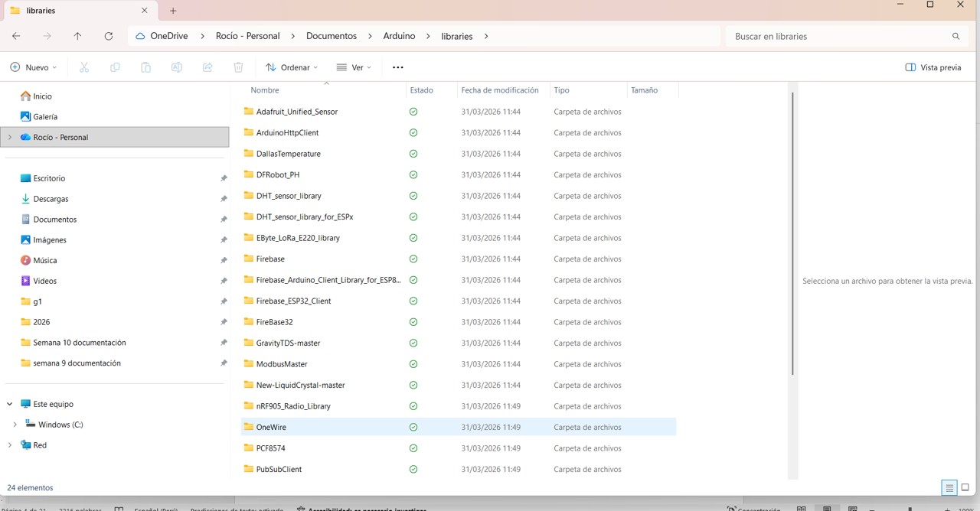Select the Adafruit_Unified_Sensor folder
980x511 pixels.
296,112
